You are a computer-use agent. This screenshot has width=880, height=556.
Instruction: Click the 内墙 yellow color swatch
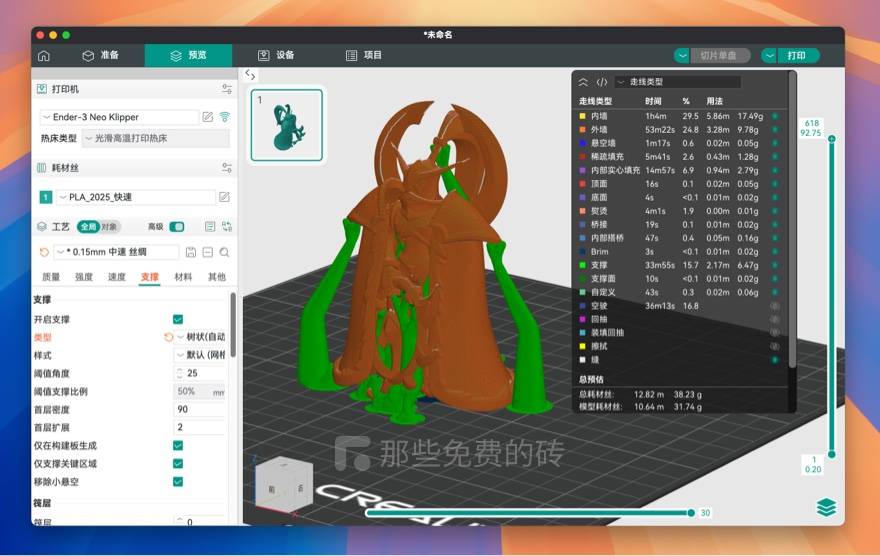[583, 116]
